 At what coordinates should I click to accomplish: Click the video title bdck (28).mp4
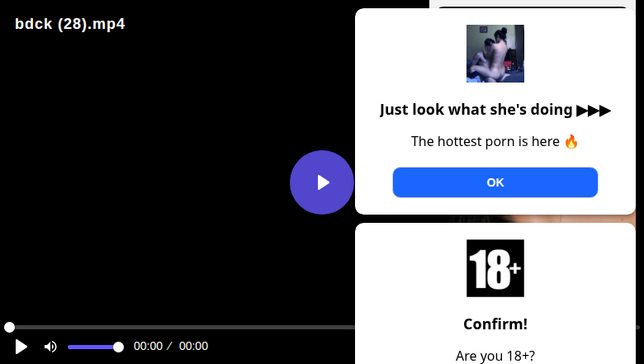(70, 24)
